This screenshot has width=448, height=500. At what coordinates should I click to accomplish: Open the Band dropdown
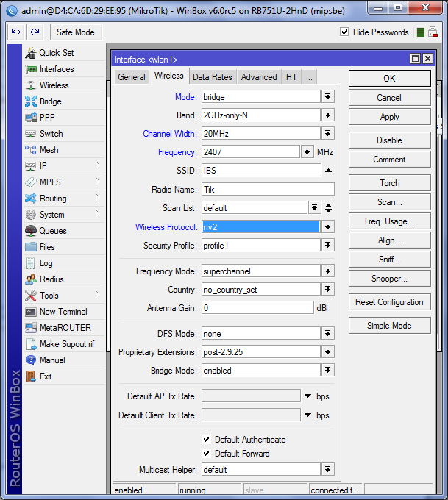[327, 115]
